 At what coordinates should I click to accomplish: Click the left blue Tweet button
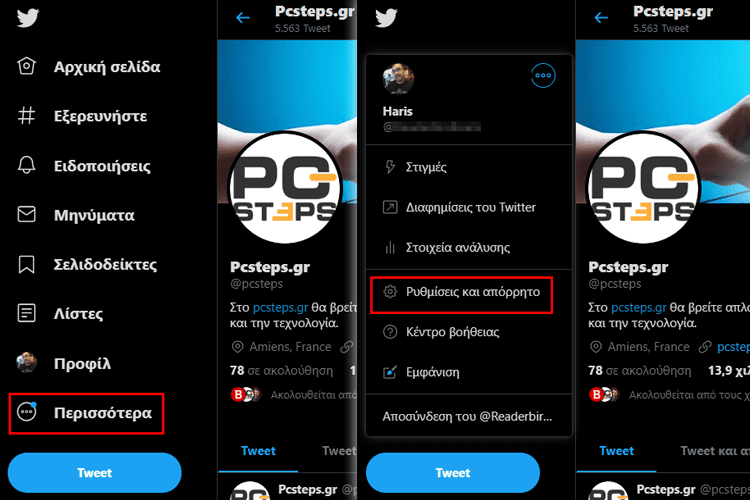(x=95, y=473)
